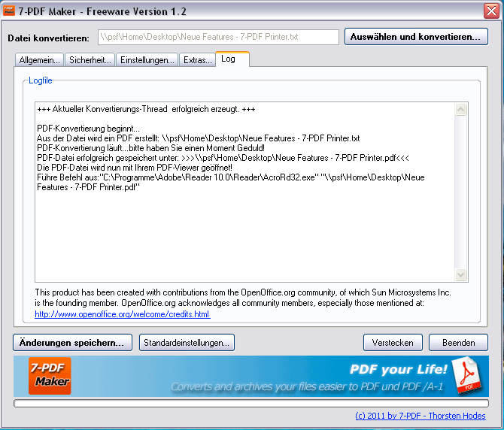The width and height of the screenshot is (504, 430).
Task: Click the 'Aktueller Konvertierungs-Thread' log line
Action: tap(146, 109)
